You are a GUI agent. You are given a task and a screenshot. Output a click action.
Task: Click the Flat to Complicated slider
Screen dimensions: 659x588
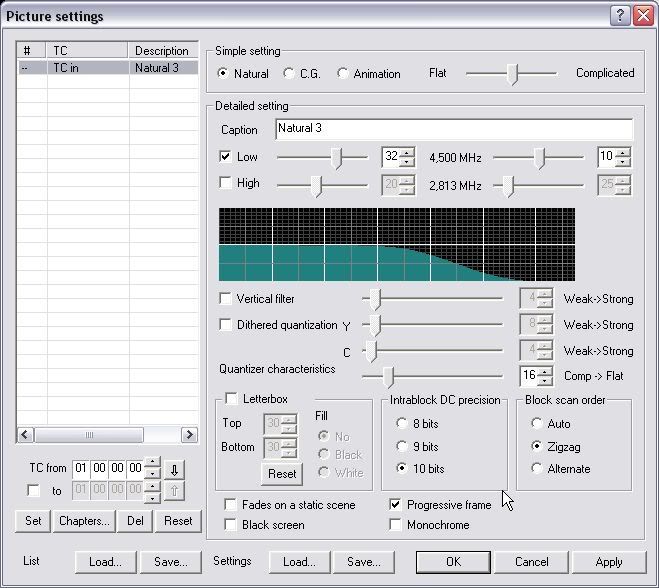[x=511, y=74]
